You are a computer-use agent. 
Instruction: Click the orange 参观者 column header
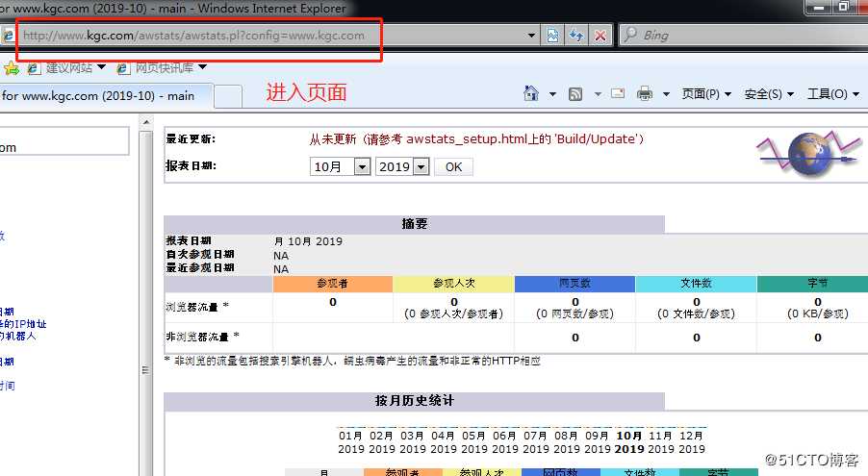[x=332, y=284]
